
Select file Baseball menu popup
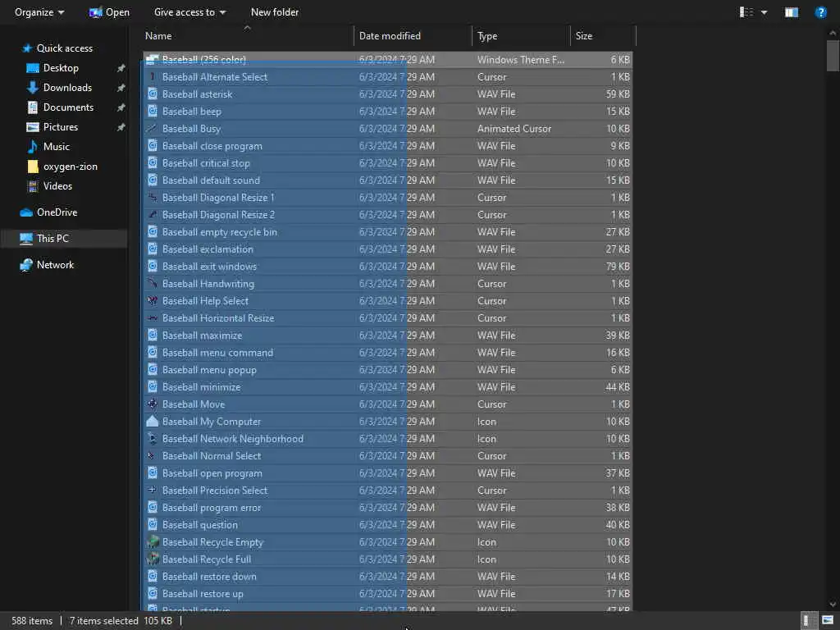pos(388,370)
